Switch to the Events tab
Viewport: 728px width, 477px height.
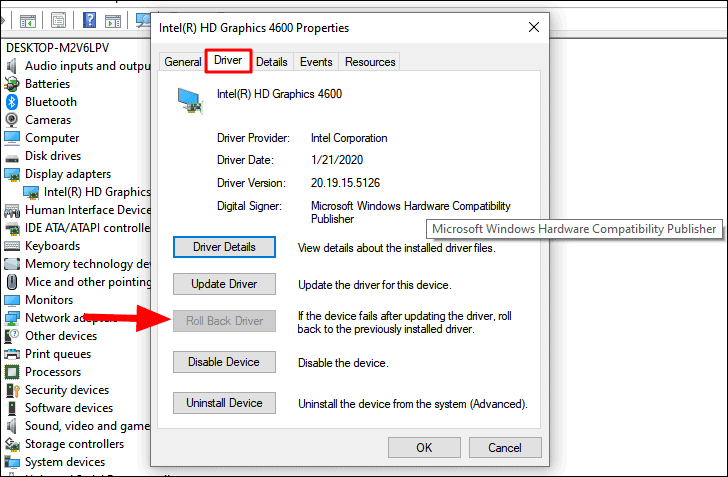(316, 62)
